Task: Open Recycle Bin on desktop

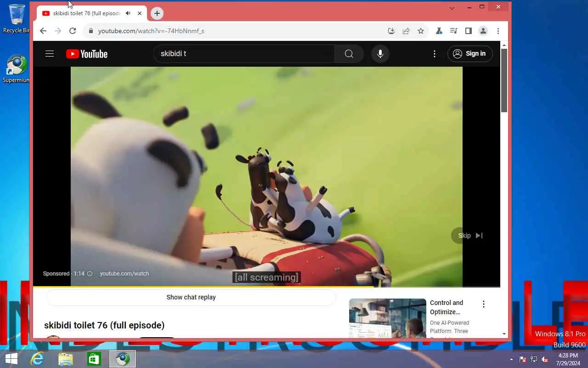Action: point(17,19)
